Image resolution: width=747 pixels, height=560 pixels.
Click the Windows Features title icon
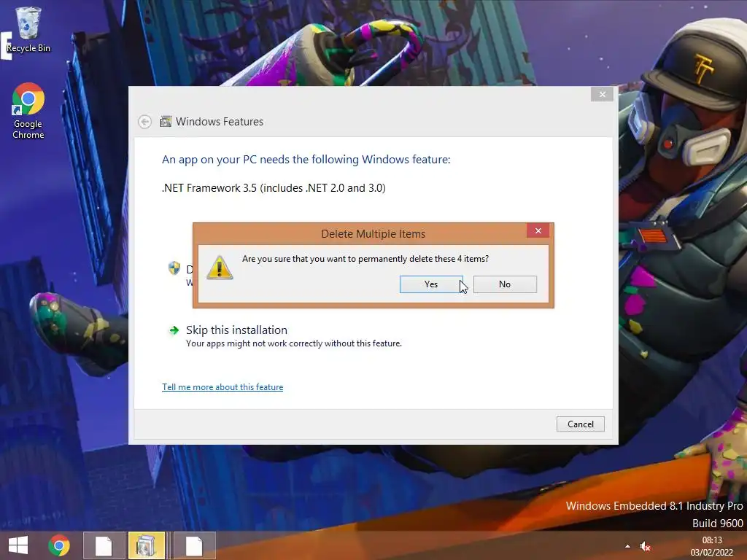click(166, 122)
